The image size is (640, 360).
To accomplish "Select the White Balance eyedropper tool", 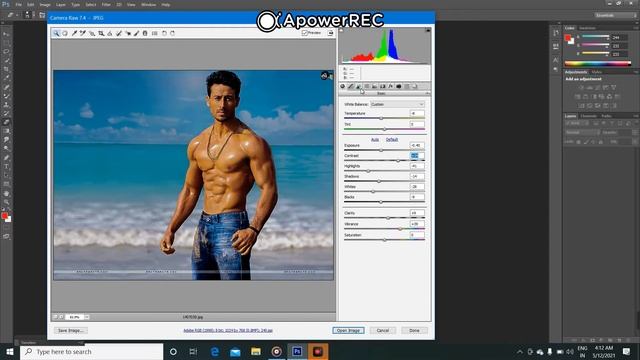I will click(74, 33).
